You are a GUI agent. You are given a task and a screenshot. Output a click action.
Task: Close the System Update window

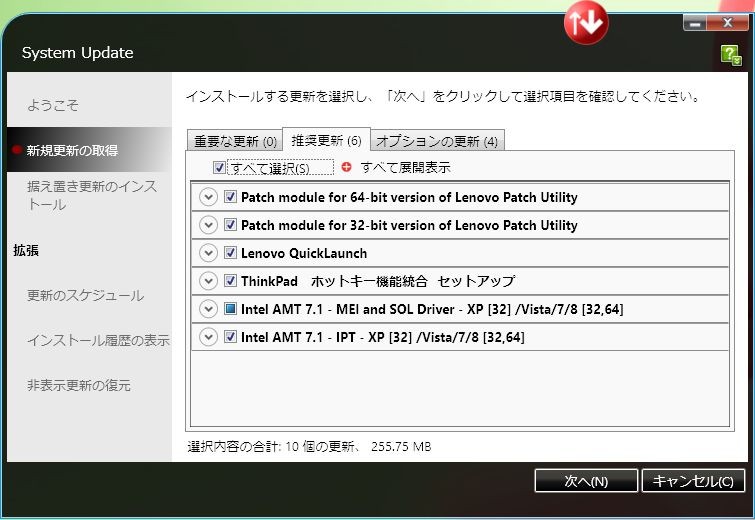point(728,23)
